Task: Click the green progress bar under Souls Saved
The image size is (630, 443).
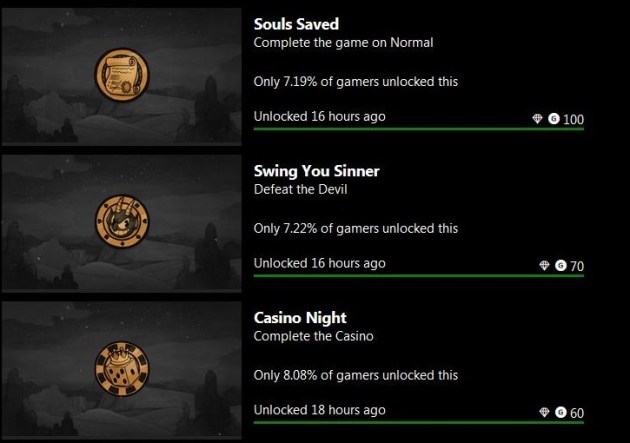Action: [x=418, y=128]
